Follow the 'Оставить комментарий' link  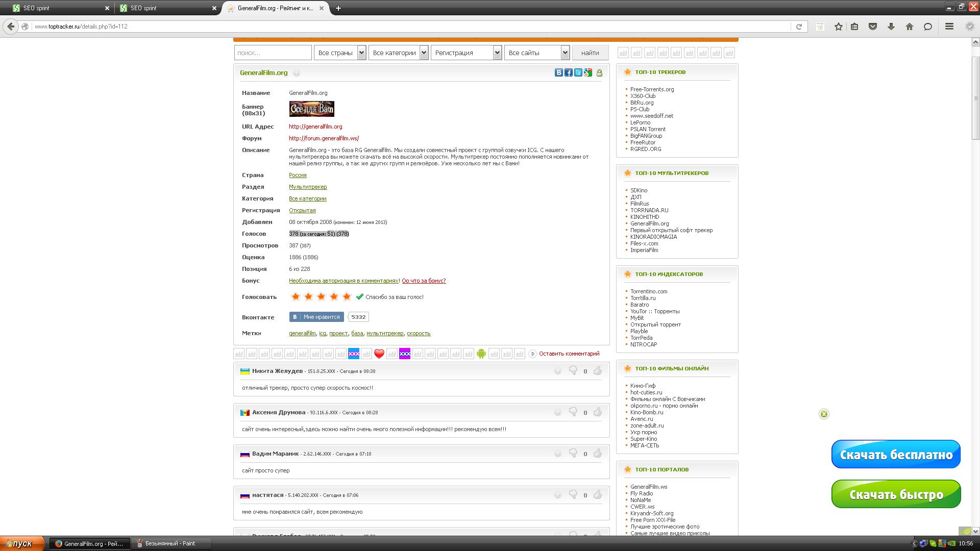point(569,354)
